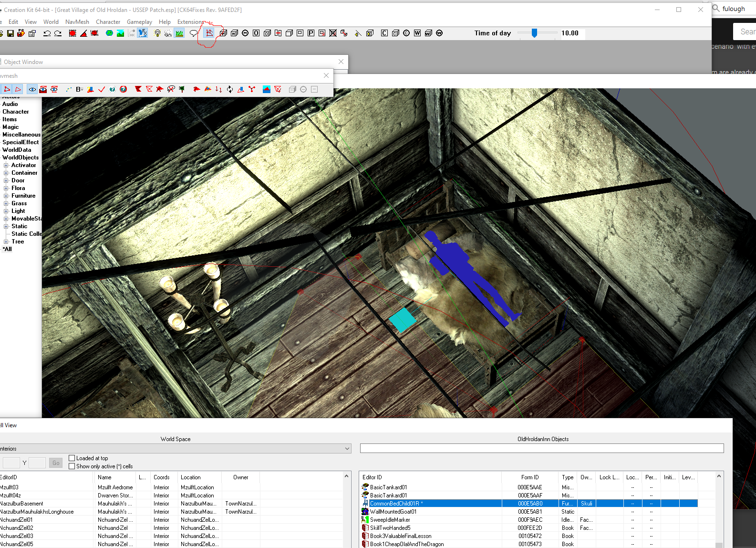Expand the Furniture tree node
The height and width of the screenshot is (548, 756).
6,196
